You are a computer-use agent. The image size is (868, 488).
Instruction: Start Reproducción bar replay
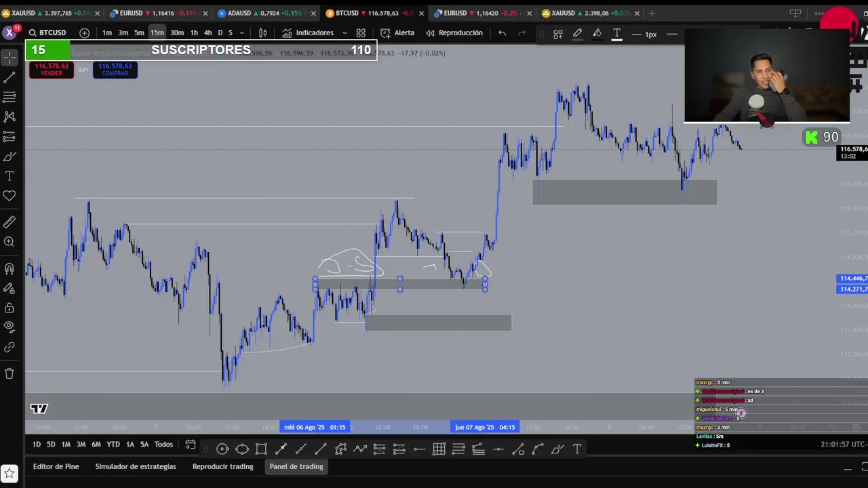click(454, 33)
